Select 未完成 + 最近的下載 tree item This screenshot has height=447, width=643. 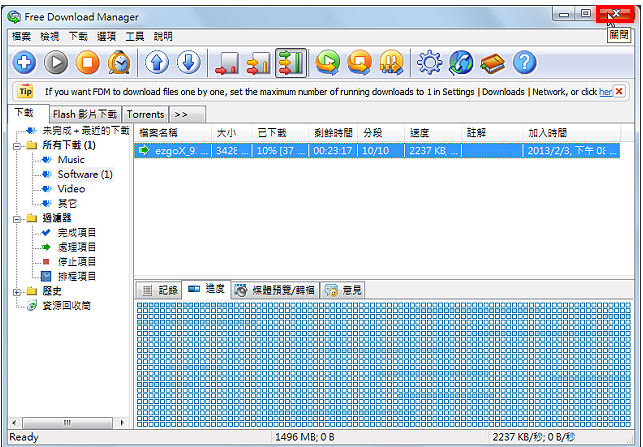click(x=86, y=131)
